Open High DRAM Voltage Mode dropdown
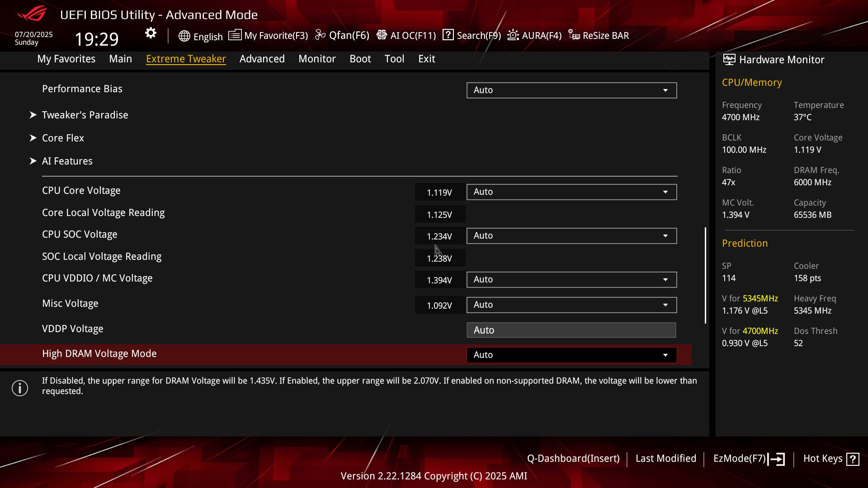This screenshot has height=488, width=868. click(x=571, y=355)
